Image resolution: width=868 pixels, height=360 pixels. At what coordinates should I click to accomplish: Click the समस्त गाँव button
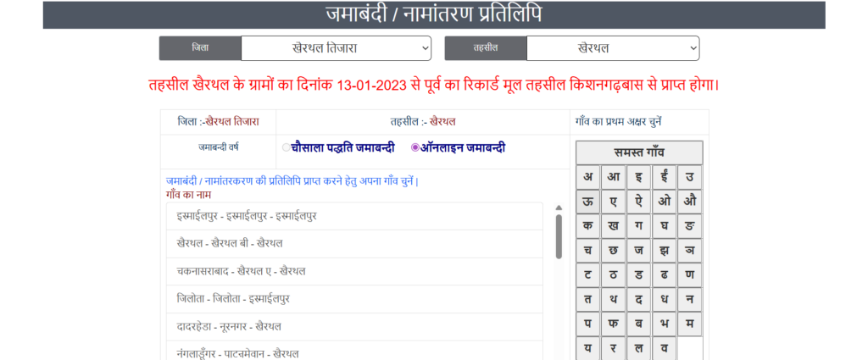pyautogui.click(x=639, y=152)
